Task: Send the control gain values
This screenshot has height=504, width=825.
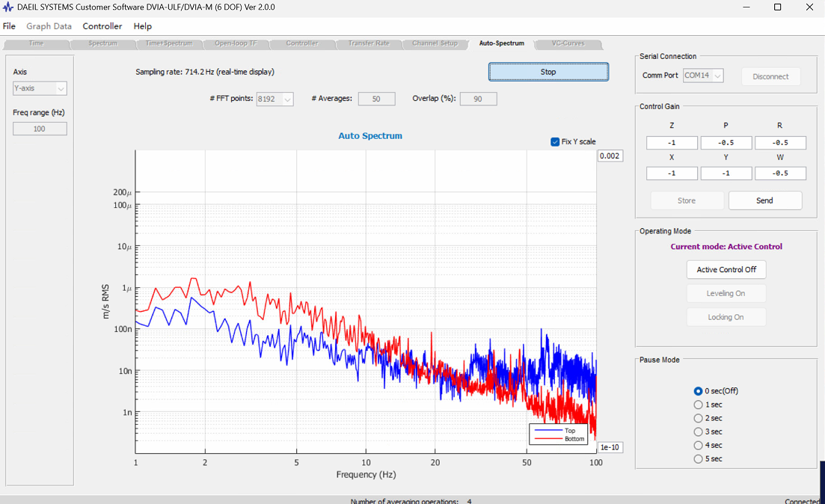Action: (765, 200)
